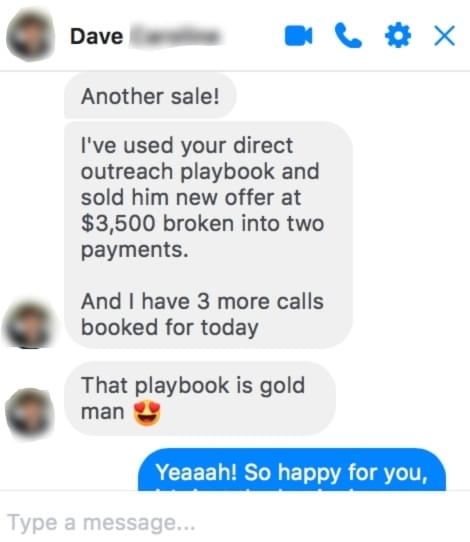The image size is (470, 542).
Task: Close the Dave chat window
Action: [x=444, y=35]
